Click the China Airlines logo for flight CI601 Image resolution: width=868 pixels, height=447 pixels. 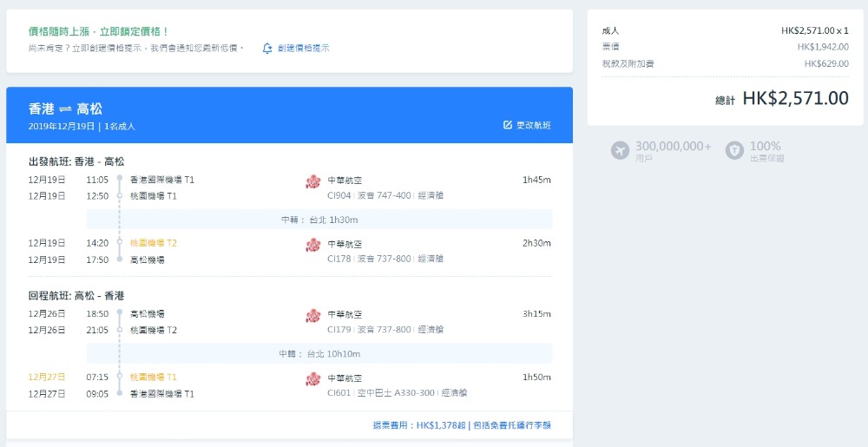(x=313, y=379)
